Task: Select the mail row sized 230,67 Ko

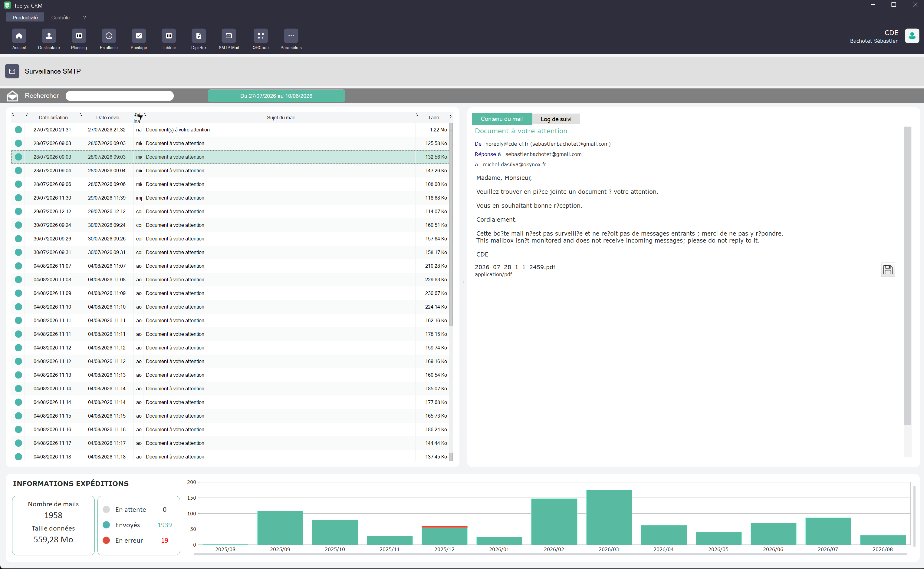Action: (230, 293)
